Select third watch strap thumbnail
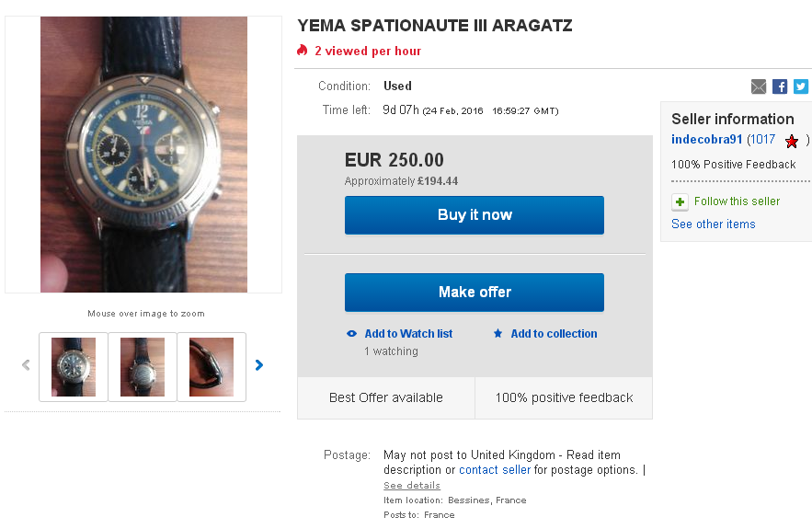This screenshot has height=529, width=812. (x=212, y=367)
